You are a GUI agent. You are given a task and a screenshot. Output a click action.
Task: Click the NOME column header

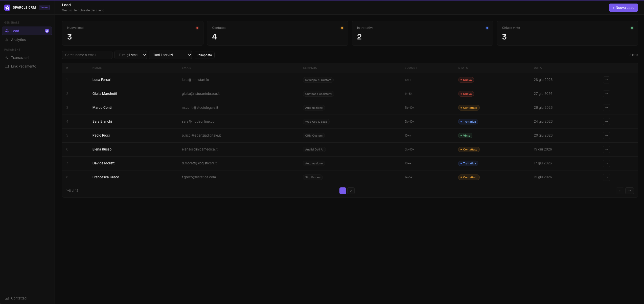click(x=97, y=68)
